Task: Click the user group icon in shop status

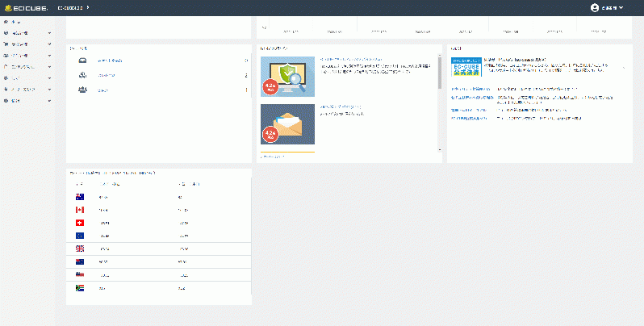Action: point(82,90)
